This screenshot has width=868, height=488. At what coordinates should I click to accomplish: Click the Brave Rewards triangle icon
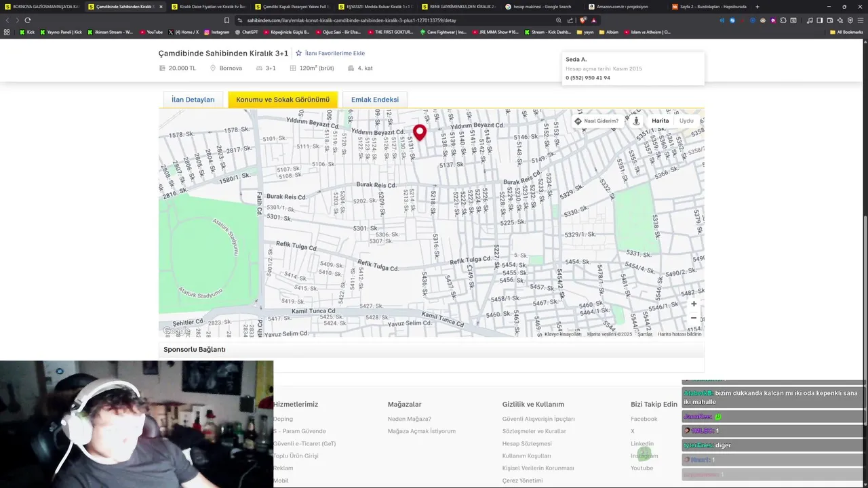594,20
